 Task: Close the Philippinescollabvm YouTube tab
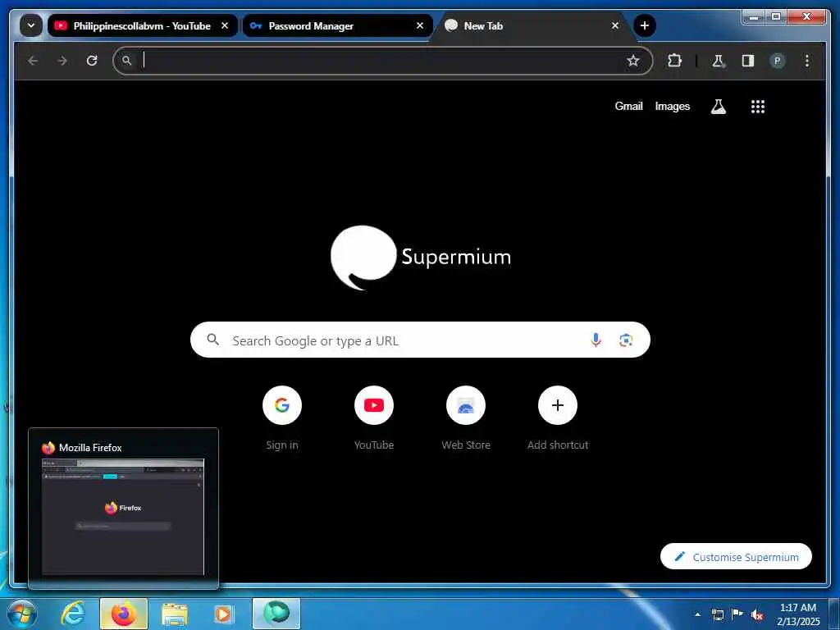pos(225,25)
